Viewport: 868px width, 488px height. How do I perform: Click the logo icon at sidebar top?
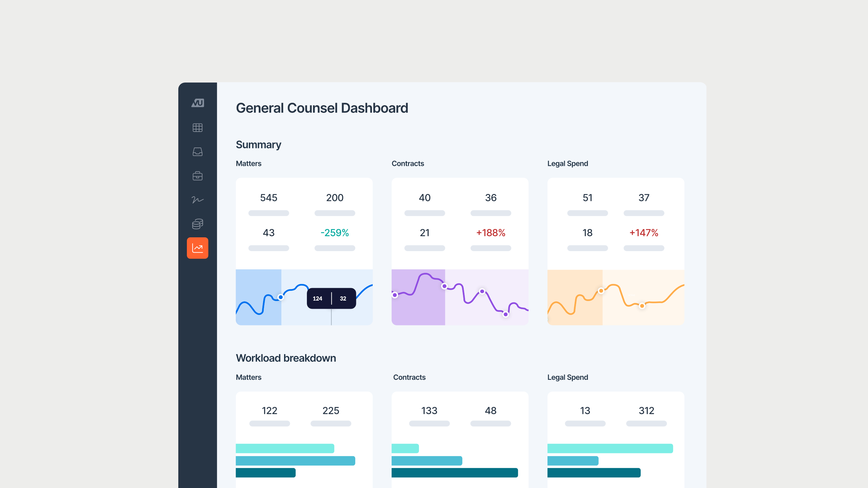tap(198, 103)
